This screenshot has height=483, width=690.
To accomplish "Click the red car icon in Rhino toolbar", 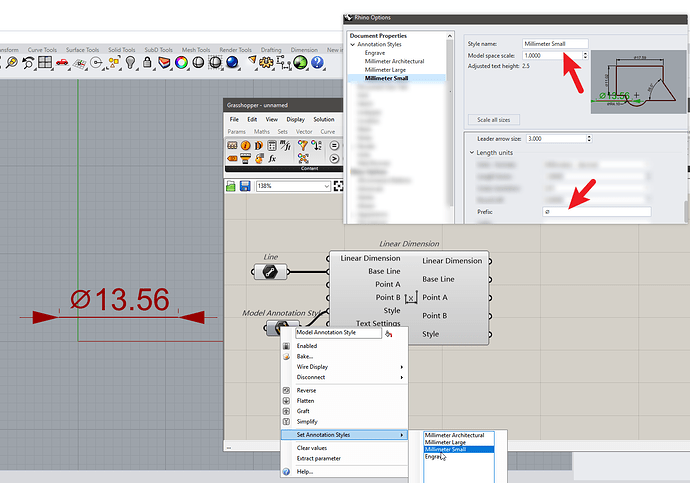I will 62,62.
